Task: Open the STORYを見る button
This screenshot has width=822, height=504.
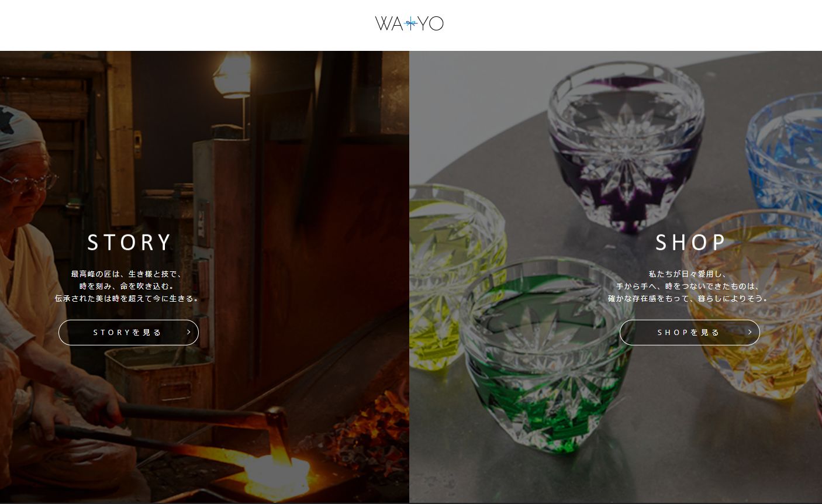Action: (129, 332)
